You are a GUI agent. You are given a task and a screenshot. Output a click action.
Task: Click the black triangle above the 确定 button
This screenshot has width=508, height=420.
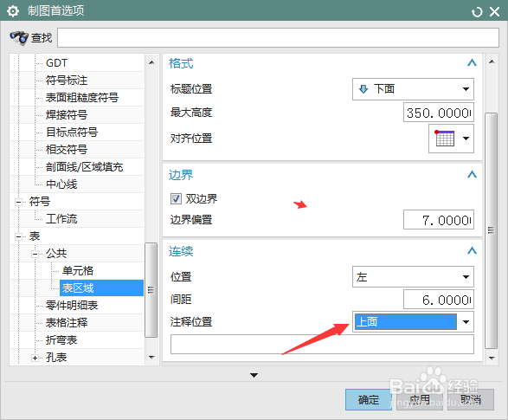pyautogui.click(x=254, y=375)
